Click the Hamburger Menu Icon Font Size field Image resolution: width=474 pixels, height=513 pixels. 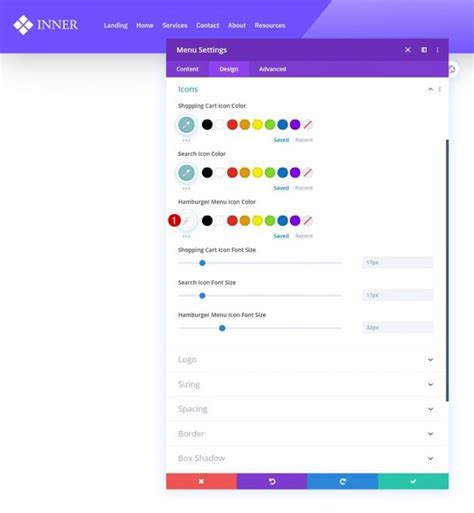tap(398, 328)
